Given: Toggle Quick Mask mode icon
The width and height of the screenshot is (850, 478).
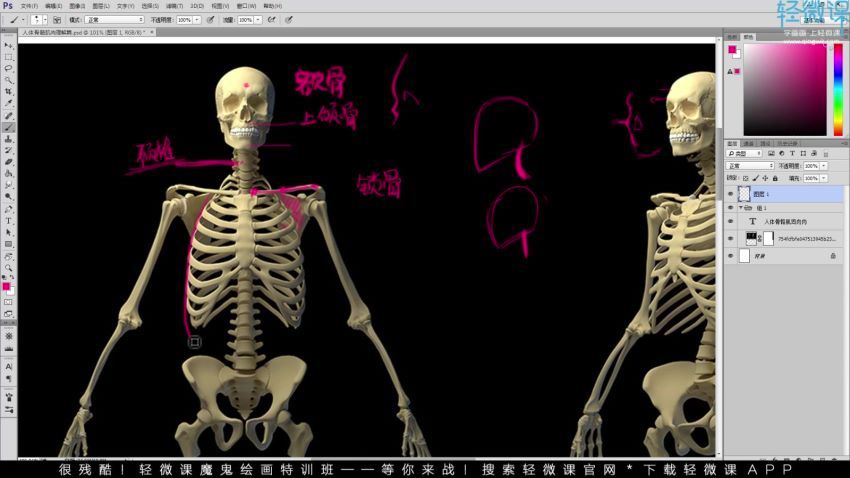Looking at the screenshot, I should [x=8, y=302].
